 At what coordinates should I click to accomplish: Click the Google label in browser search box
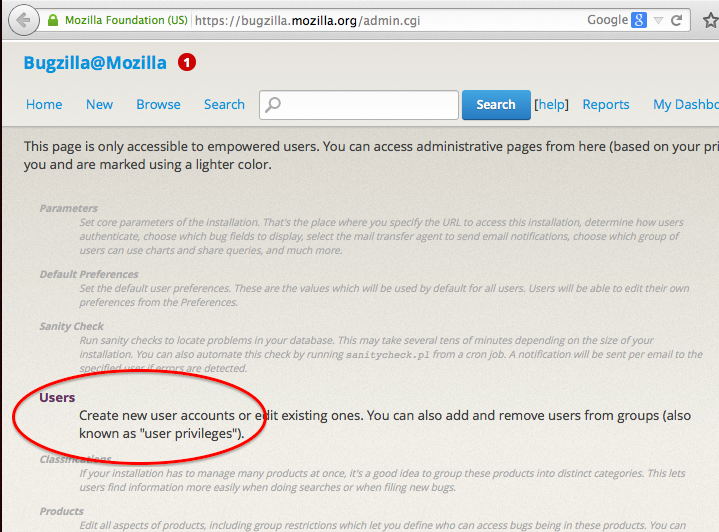[x=608, y=20]
